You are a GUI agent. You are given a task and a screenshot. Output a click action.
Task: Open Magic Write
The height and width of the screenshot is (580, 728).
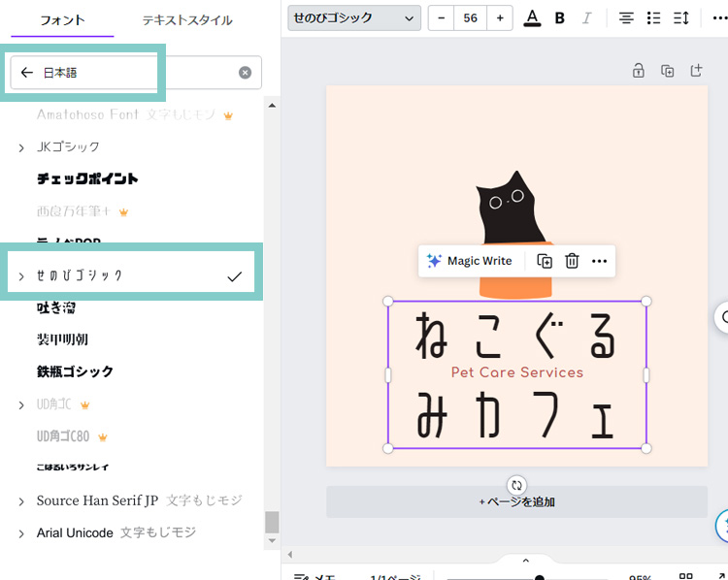point(470,261)
